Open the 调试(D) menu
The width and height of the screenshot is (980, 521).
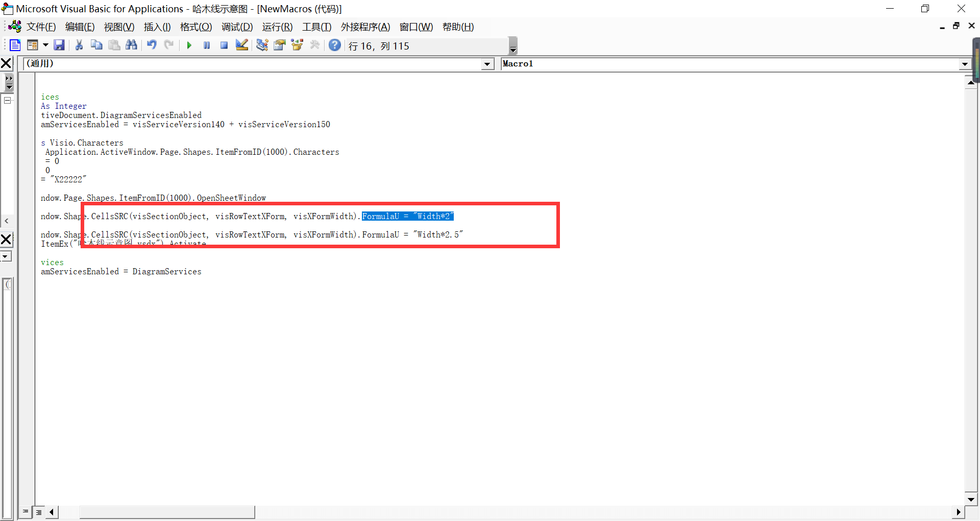click(237, 27)
